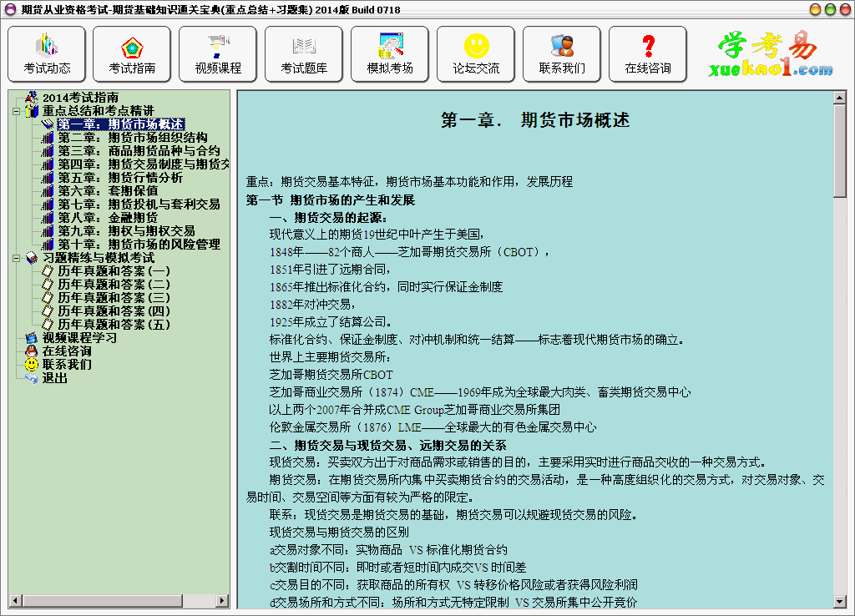Open 历年真题和答案(五)
The image size is (855, 616).
click(114, 325)
